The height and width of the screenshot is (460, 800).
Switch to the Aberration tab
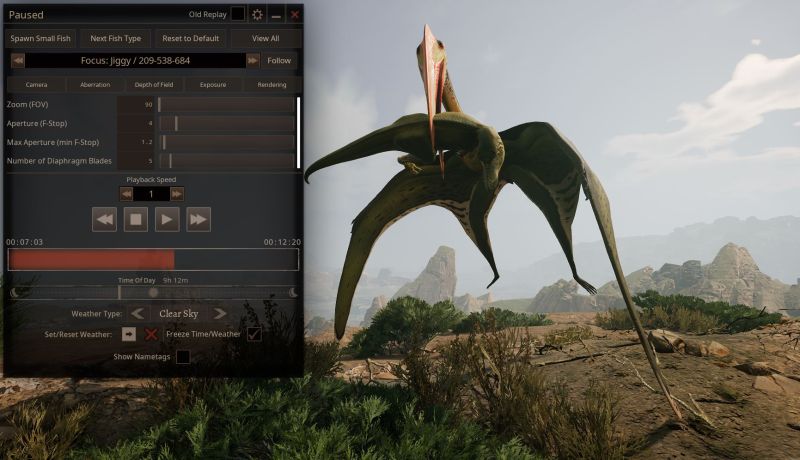click(95, 85)
